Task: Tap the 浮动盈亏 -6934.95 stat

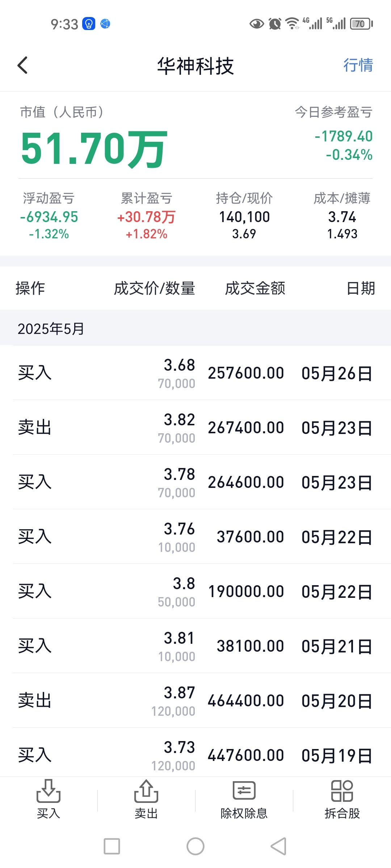Action: (49, 216)
